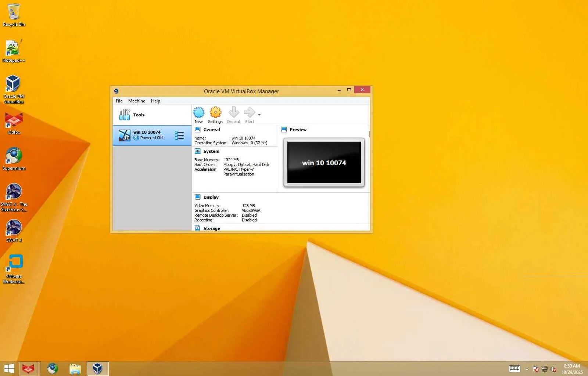Click the VirtualBox title bar app icon
588x376 pixels.
pyautogui.click(x=116, y=91)
